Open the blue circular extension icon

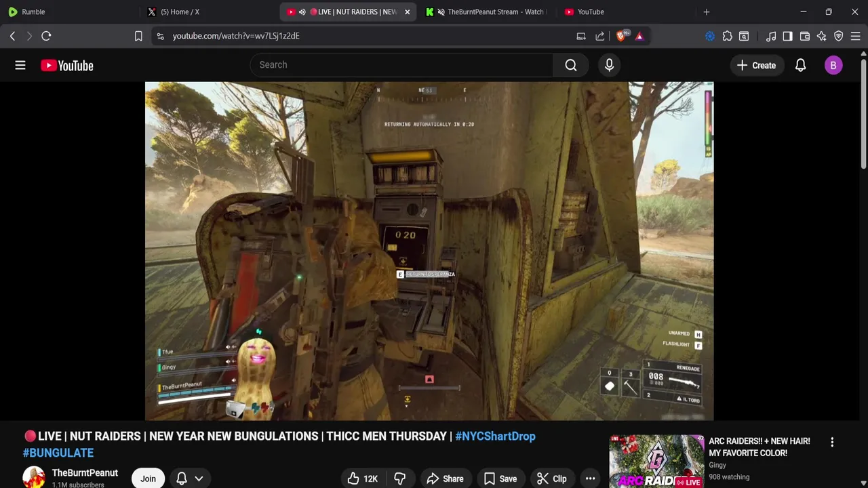[710, 36]
